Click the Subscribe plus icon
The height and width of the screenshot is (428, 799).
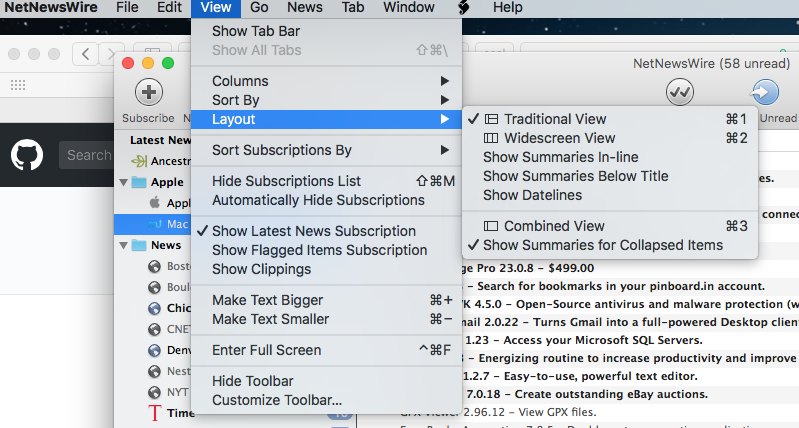(149, 92)
